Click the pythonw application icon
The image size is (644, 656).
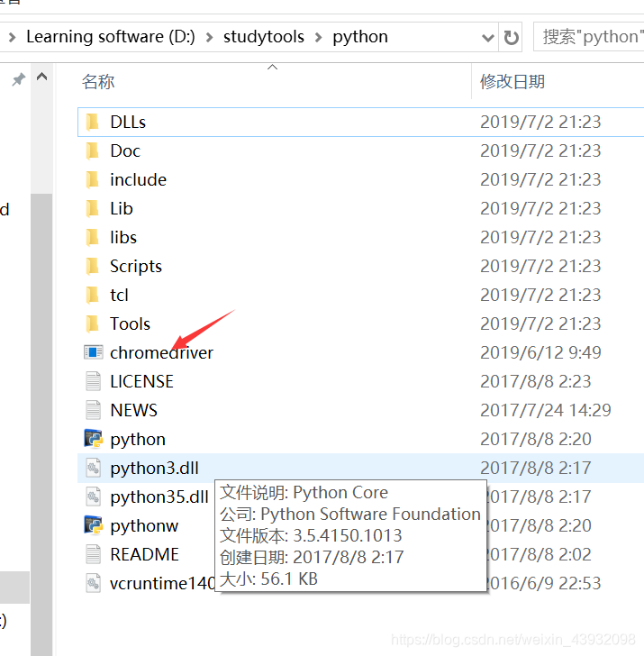point(94,526)
